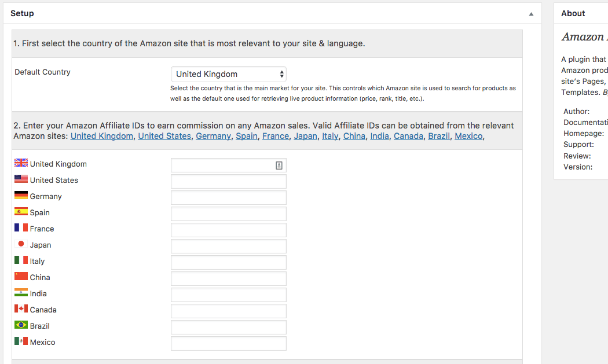Click the Version: label in About

[578, 167]
